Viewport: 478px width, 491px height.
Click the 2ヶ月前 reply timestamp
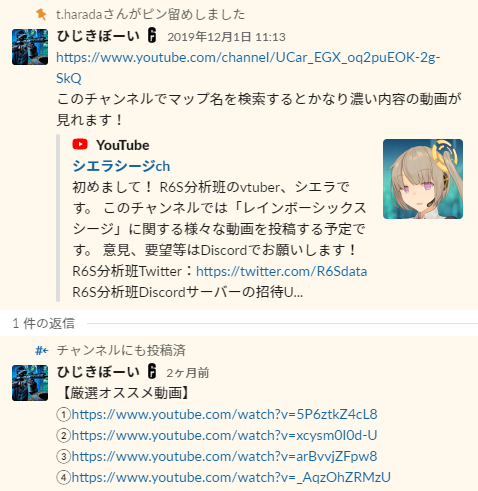[x=188, y=373]
